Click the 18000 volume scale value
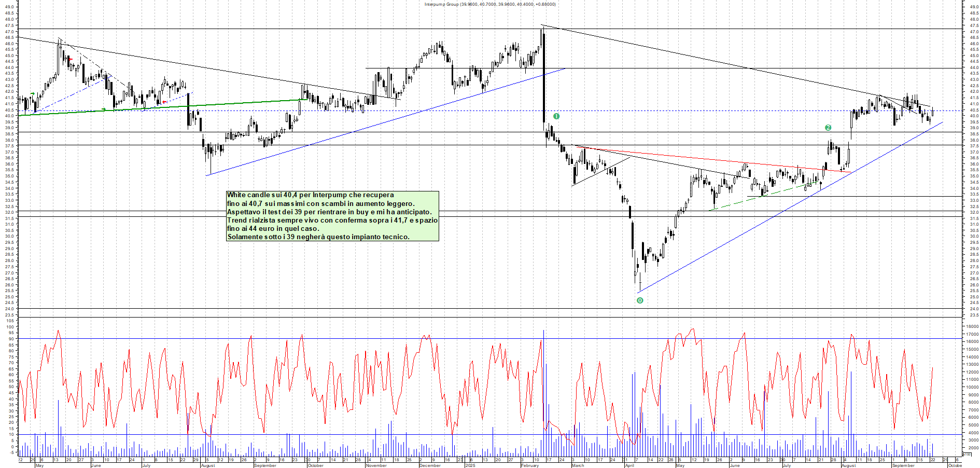Viewport: 980px width, 468px height. (972, 327)
